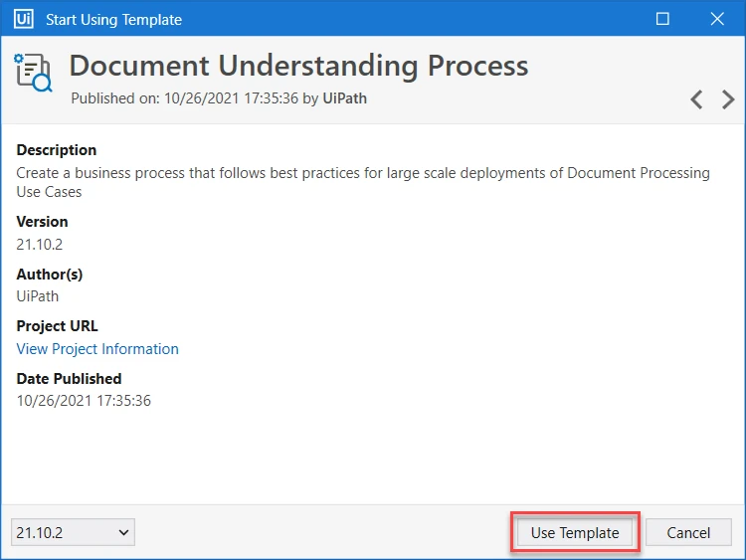Maximize the Start Using Template window
746x560 pixels.
tap(662, 19)
